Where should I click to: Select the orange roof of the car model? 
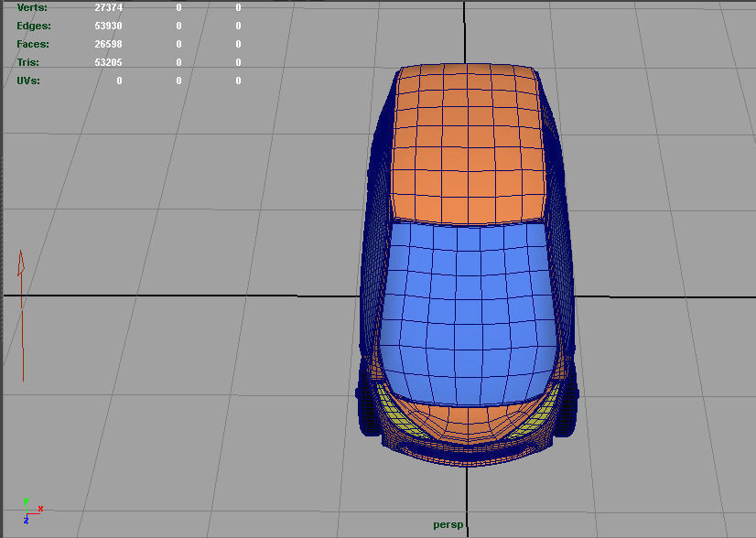(x=468, y=145)
